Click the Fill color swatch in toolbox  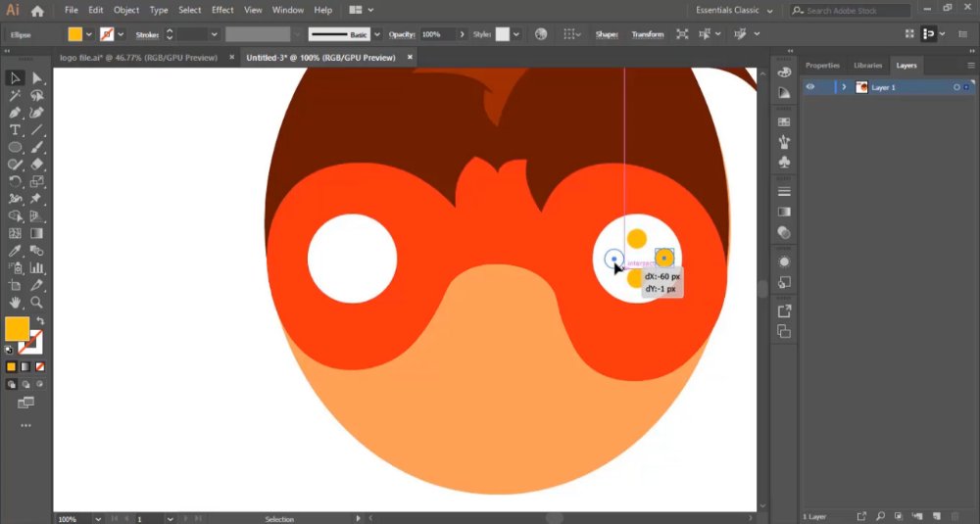coord(17,329)
